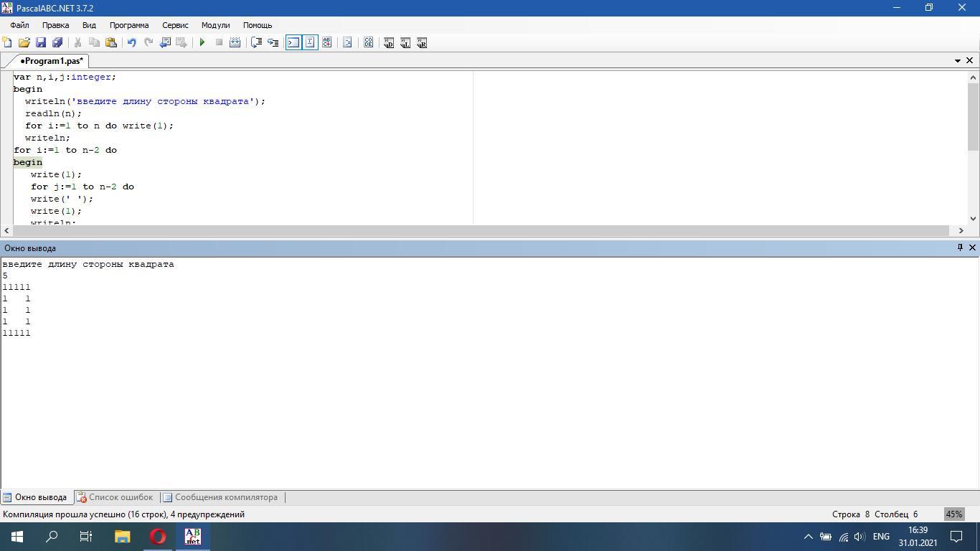Open the editor tab list dropdown arrow
The image size is (980, 551).
tap(957, 61)
